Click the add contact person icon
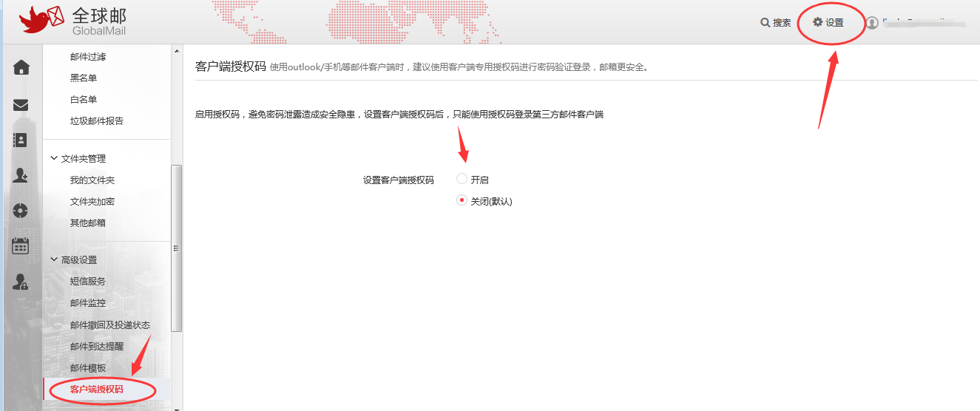Image resolution: width=980 pixels, height=411 pixels. (x=21, y=175)
